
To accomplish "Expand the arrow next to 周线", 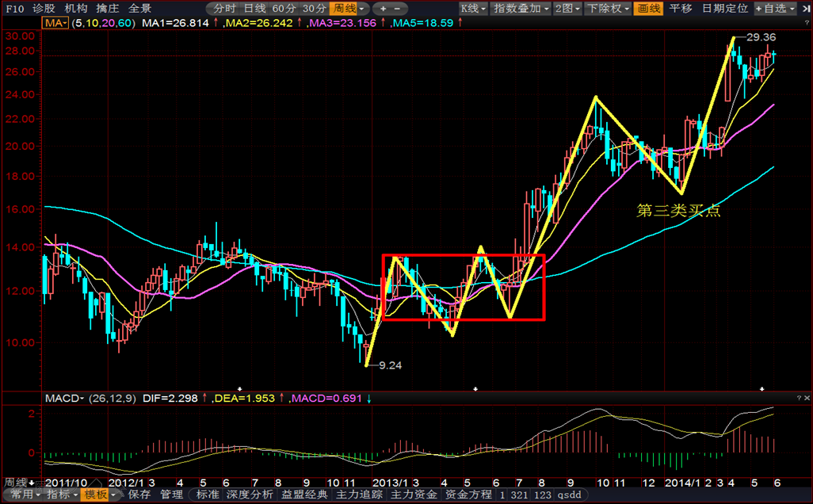I will (x=362, y=9).
